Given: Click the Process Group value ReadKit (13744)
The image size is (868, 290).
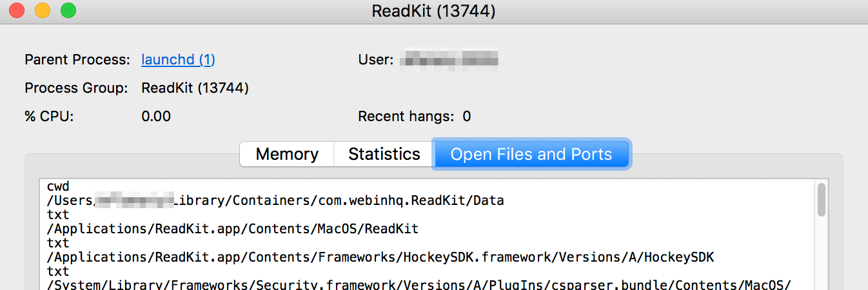Looking at the screenshot, I should (x=195, y=88).
